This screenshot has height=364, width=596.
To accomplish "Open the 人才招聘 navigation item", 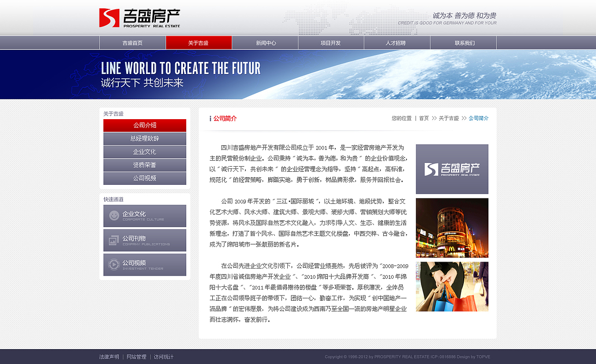I will 397,43.
